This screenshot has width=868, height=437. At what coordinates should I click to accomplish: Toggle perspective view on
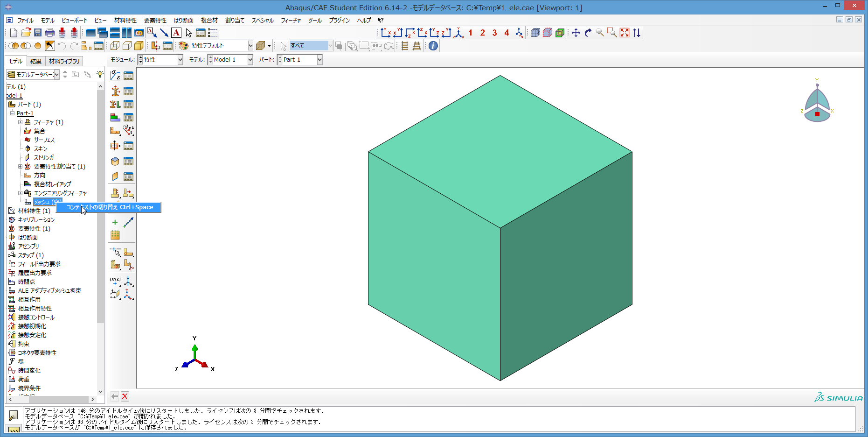tap(417, 46)
